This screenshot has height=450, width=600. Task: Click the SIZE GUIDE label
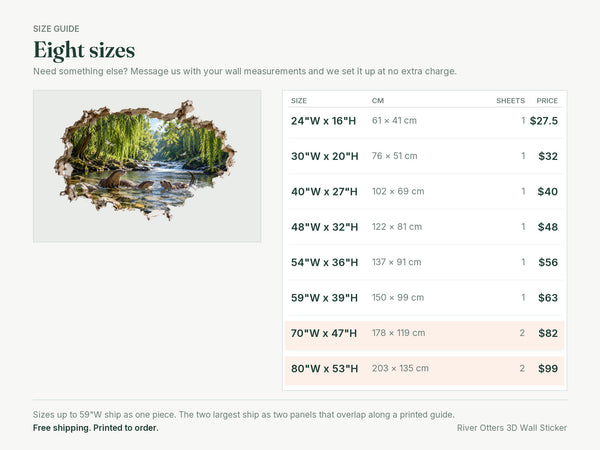(x=56, y=29)
